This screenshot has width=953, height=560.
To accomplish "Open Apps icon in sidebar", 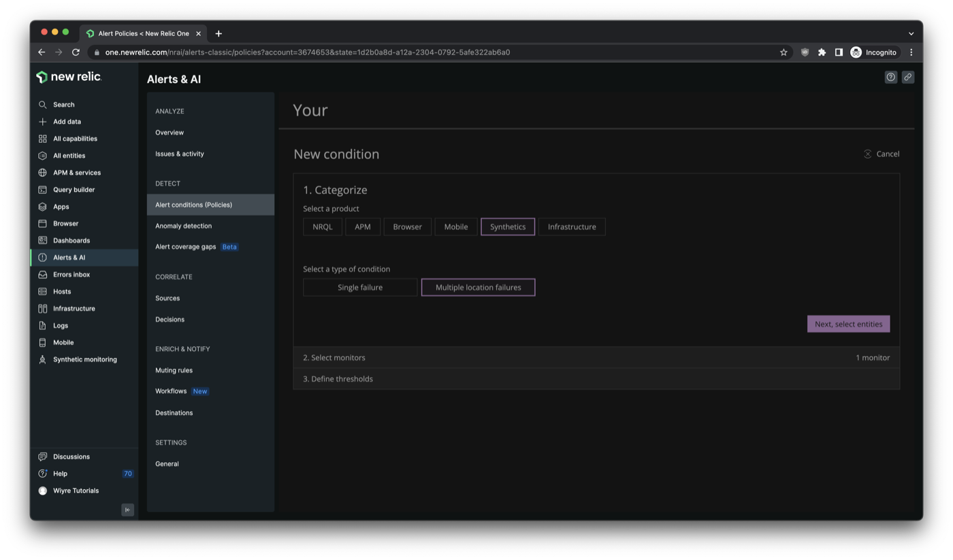I will [42, 207].
